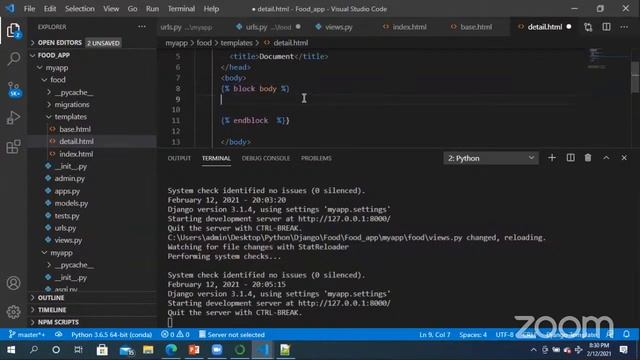This screenshot has height=360, width=640.
Task: Open the File menu
Action: click(29, 9)
